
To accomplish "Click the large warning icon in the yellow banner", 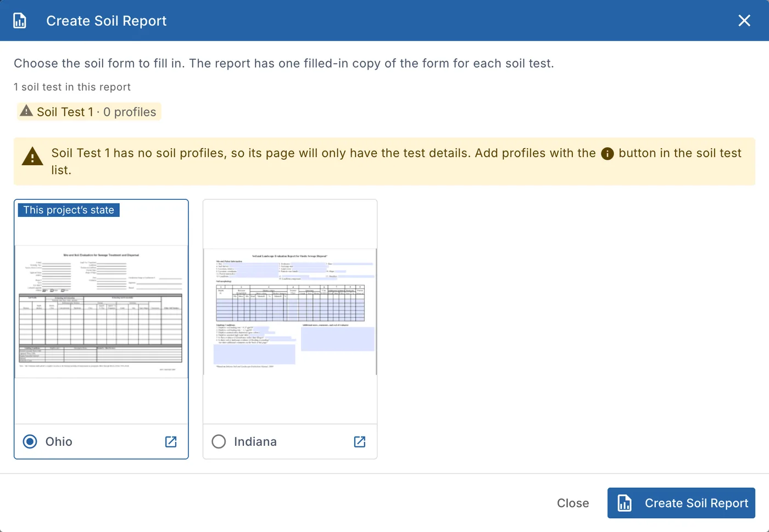I will [x=32, y=156].
